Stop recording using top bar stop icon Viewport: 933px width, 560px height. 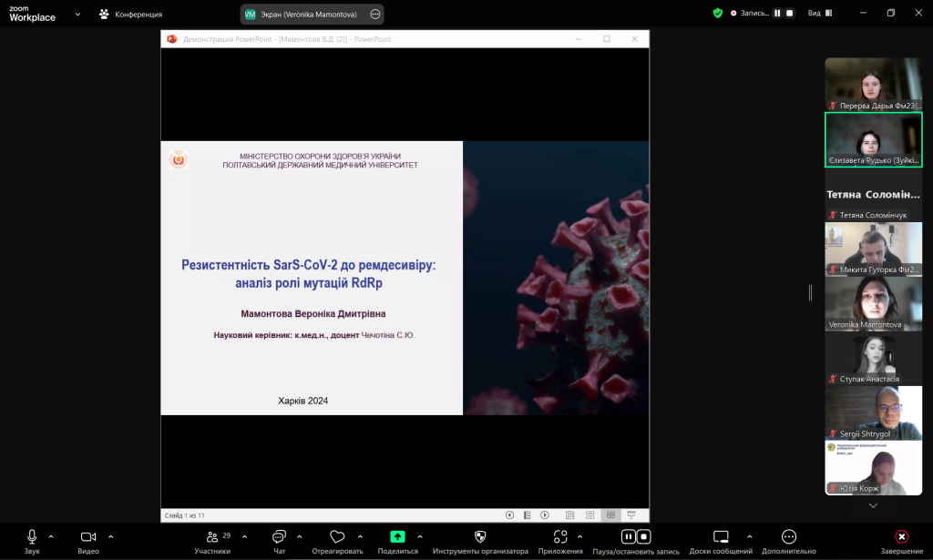click(x=790, y=13)
